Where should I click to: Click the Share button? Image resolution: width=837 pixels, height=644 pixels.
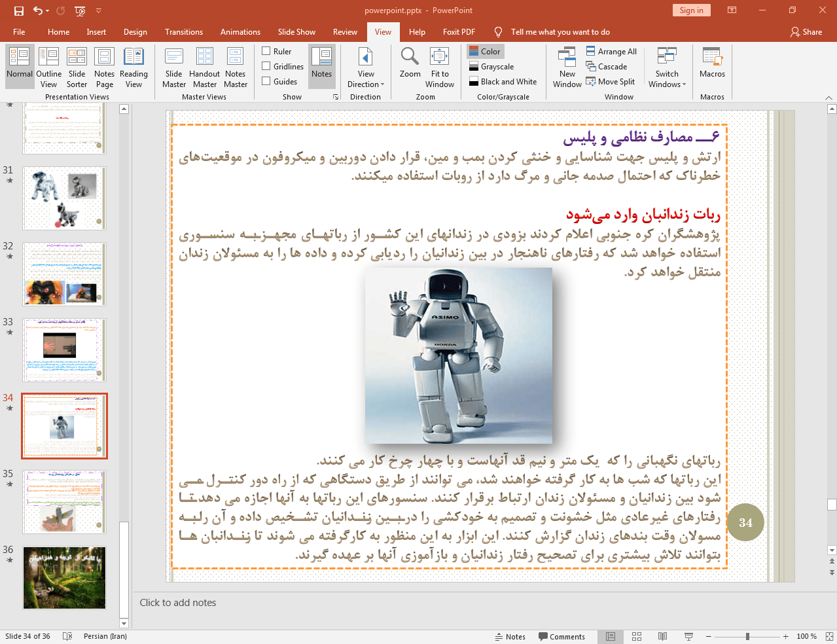click(x=806, y=32)
